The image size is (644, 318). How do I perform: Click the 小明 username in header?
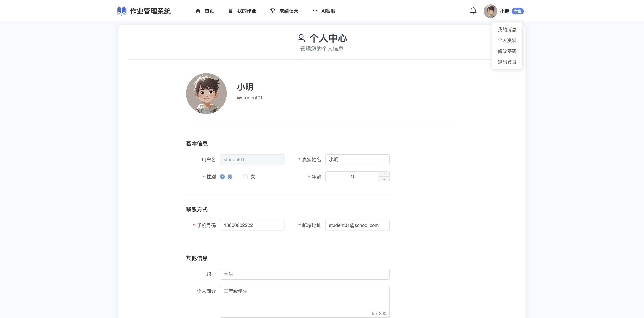504,11
